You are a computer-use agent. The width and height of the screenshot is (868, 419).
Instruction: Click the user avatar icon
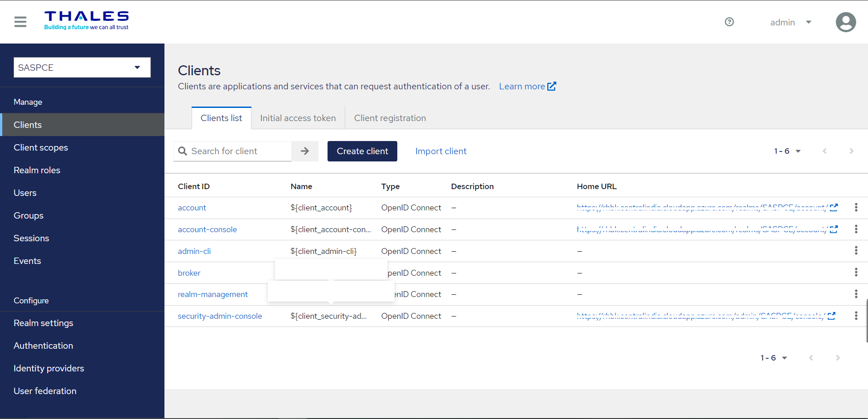(845, 22)
